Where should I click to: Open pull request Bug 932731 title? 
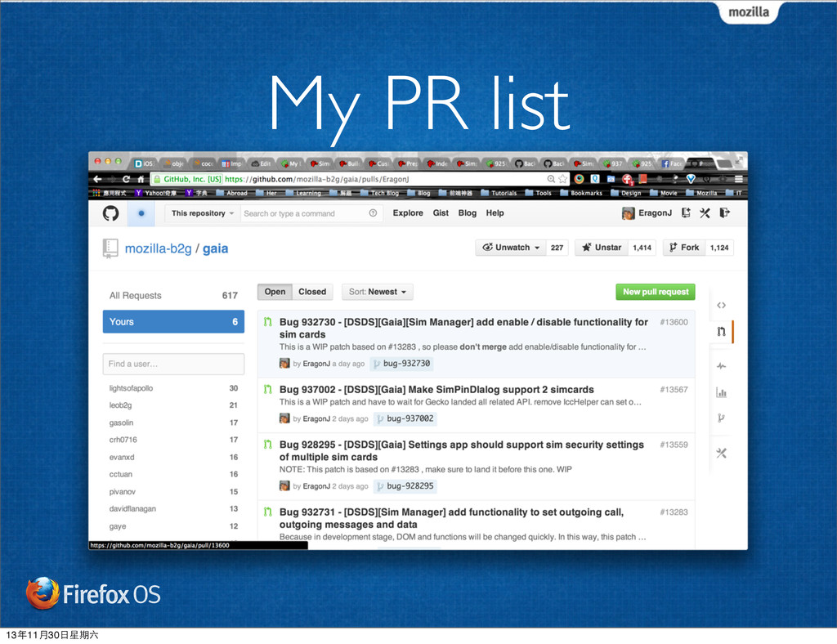click(x=451, y=518)
